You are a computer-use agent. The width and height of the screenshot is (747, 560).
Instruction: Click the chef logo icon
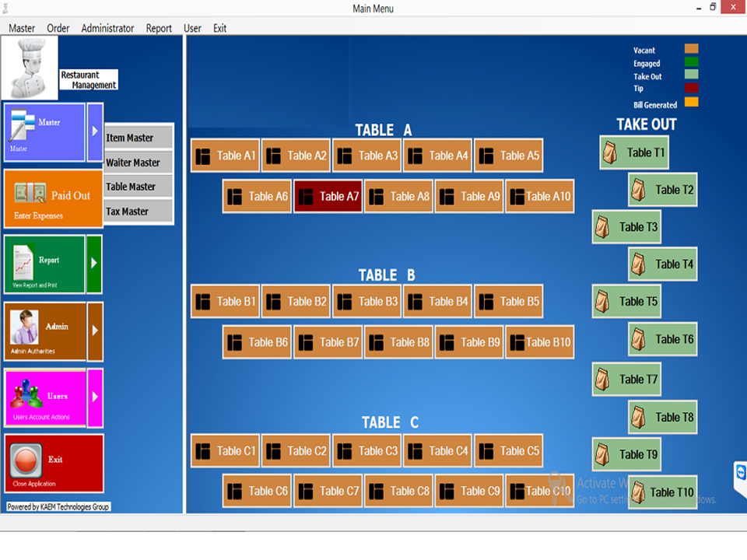pyautogui.click(x=30, y=68)
